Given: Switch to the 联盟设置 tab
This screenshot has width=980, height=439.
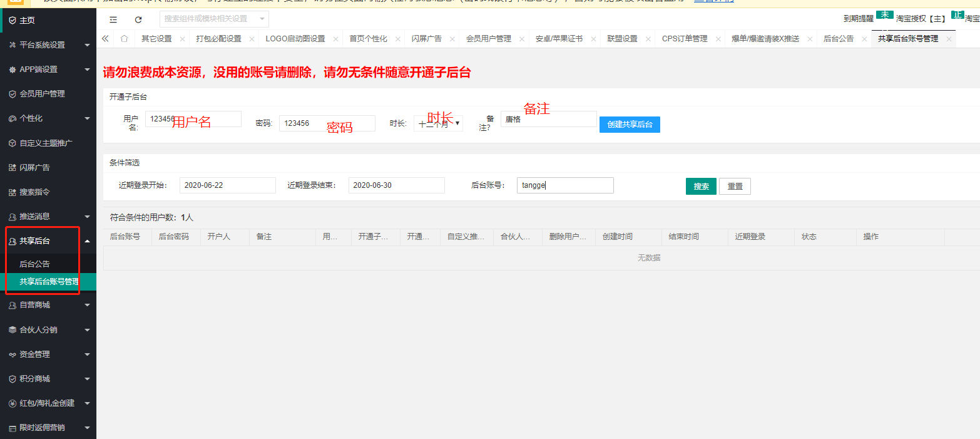Looking at the screenshot, I should (x=622, y=39).
